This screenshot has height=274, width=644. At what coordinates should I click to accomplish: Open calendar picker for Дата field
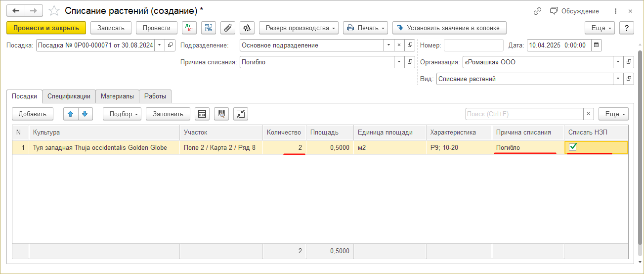click(597, 46)
